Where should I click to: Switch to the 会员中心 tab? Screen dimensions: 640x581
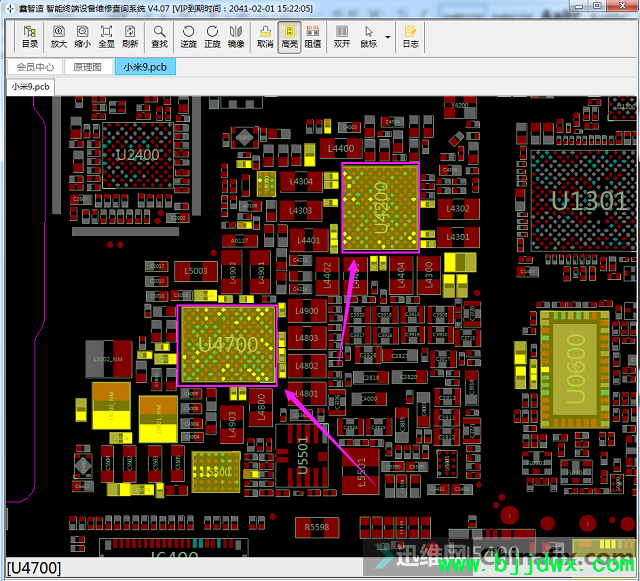click(x=35, y=67)
